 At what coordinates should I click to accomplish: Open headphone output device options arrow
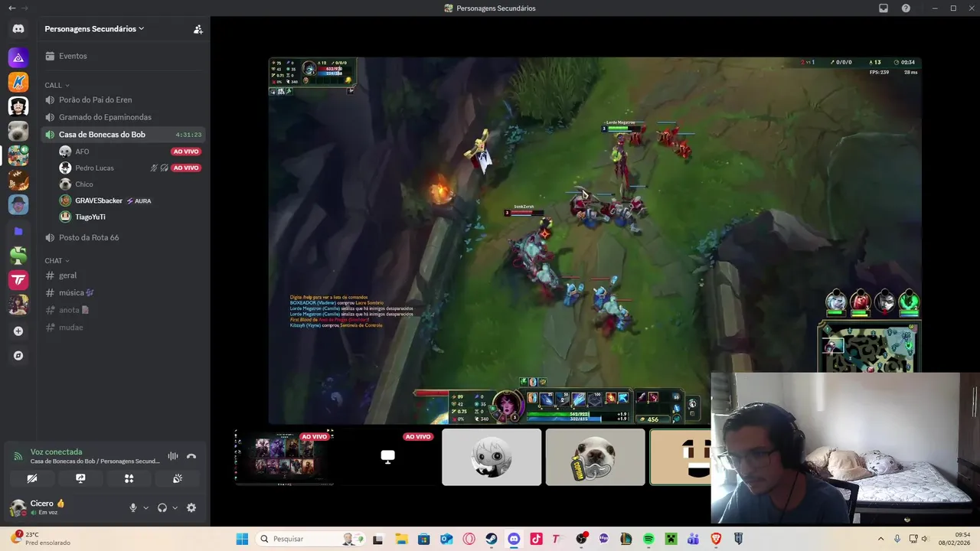click(x=175, y=507)
